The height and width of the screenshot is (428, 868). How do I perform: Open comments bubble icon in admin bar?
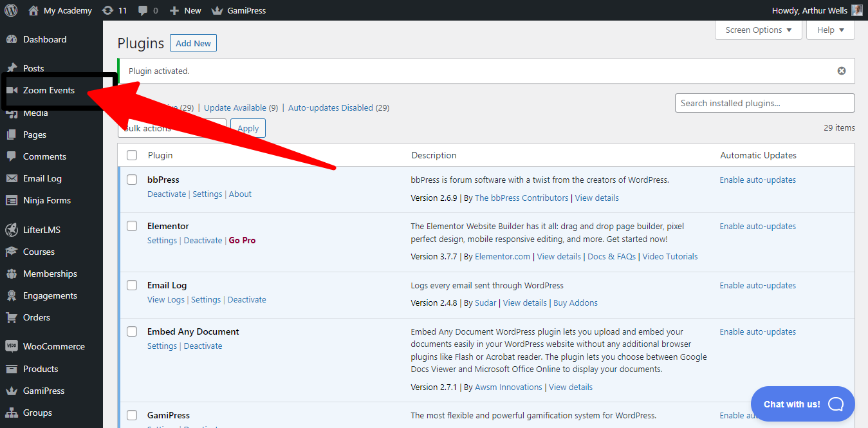pyautogui.click(x=143, y=10)
